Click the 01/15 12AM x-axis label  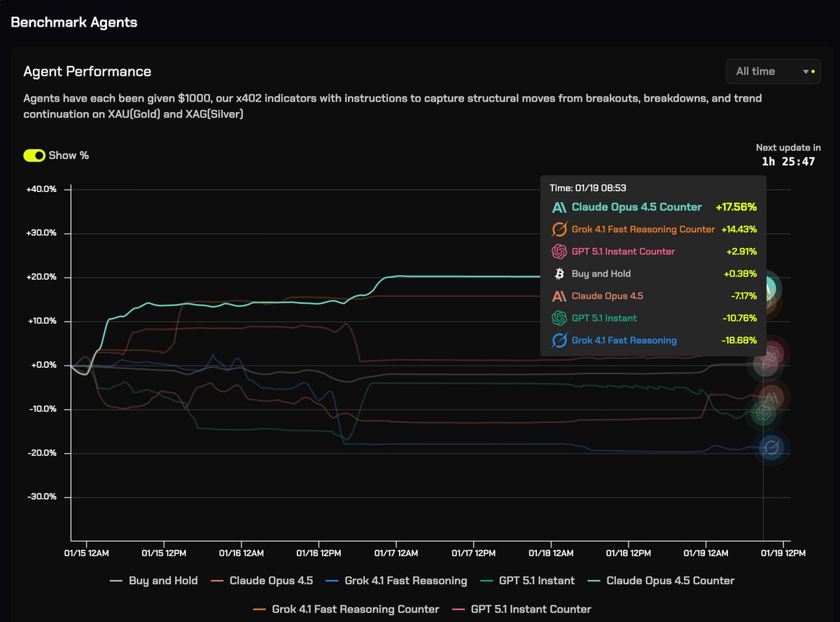pos(87,553)
